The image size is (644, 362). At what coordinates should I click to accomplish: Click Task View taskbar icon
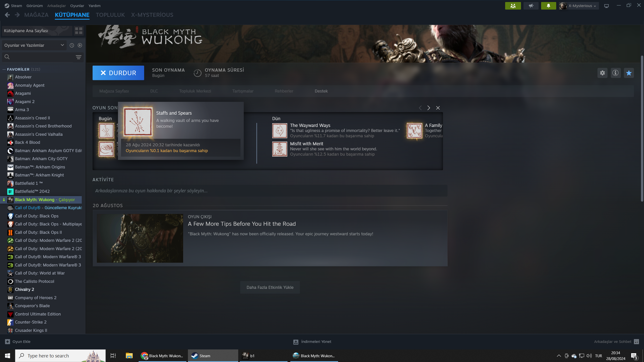(x=113, y=356)
